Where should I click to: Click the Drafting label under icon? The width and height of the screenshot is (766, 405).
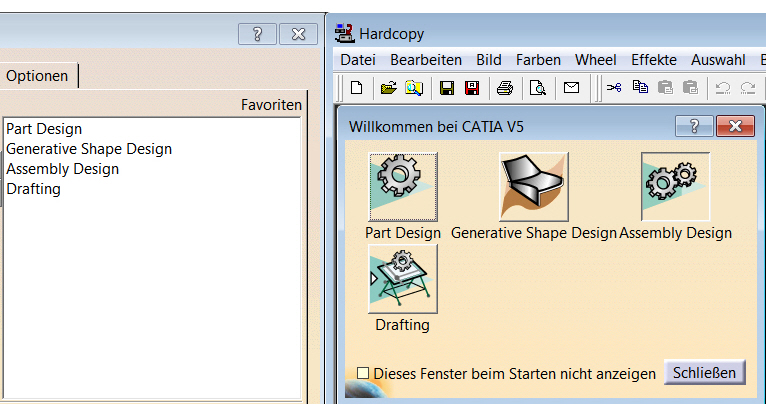click(403, 325)
